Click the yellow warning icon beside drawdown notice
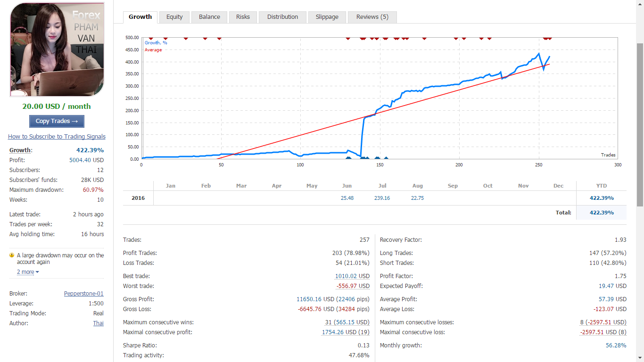644x362 pixels. (x=12, y=255)
